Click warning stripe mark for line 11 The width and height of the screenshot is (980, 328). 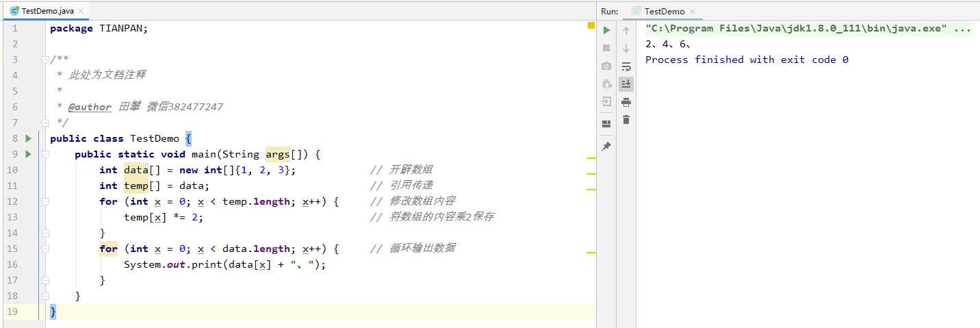pos(591,174)
